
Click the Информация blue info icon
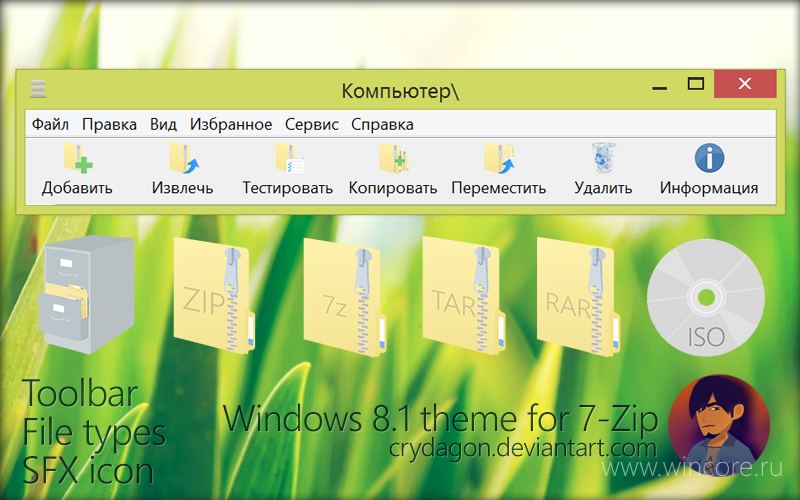[709, 158]
